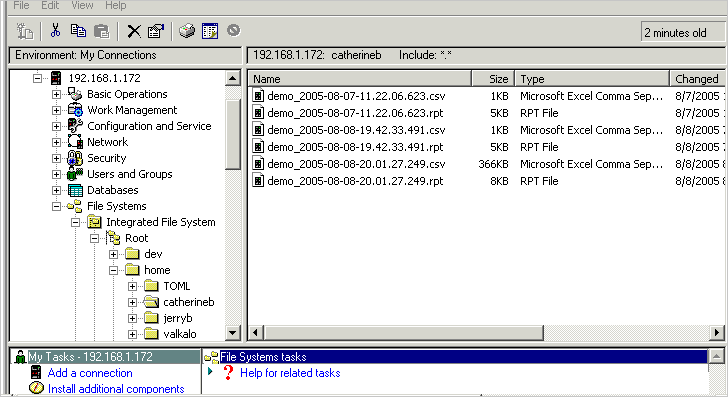Collapse the home folder node
Screen dimensions: 728x397
tap(113, 270)
